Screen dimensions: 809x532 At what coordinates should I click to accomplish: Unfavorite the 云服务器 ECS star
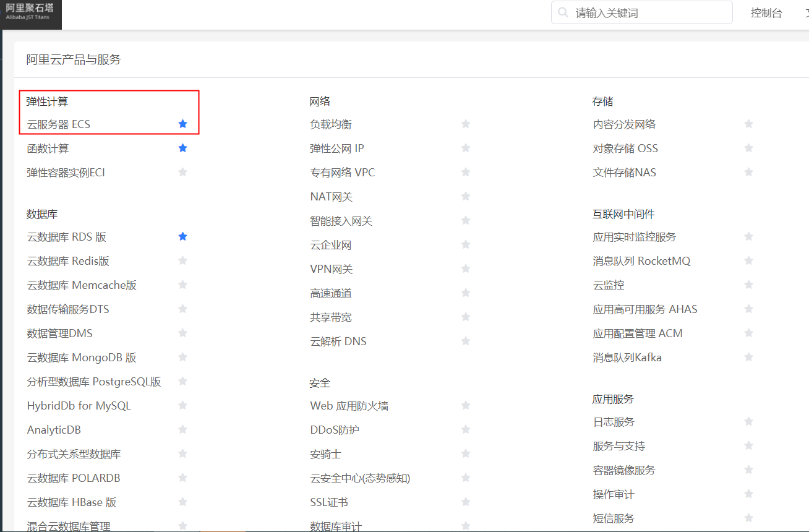click(182, 124)
